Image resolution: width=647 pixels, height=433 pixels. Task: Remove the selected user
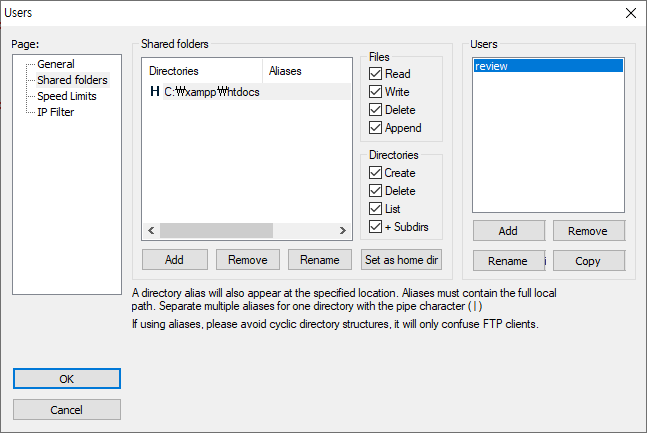[x=588, y=231]
